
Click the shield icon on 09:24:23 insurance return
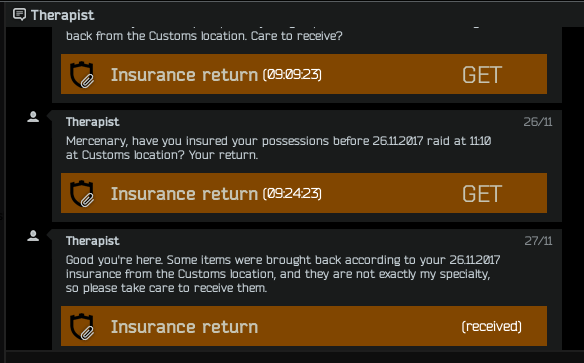(x=82, y=194)
